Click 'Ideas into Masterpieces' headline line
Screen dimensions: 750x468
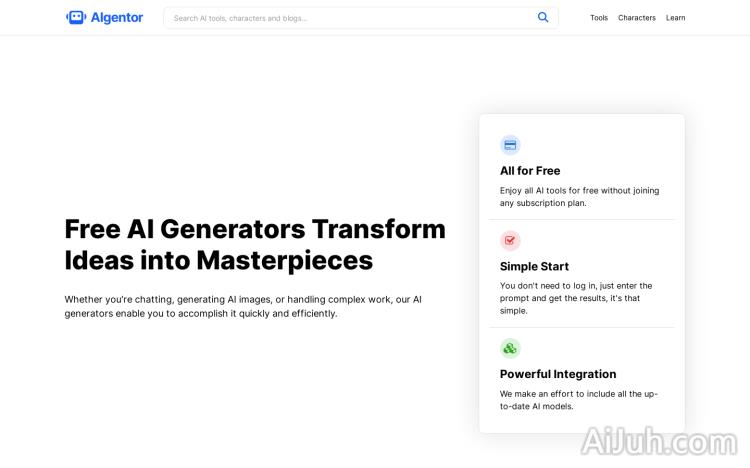[x=218, y=260]
